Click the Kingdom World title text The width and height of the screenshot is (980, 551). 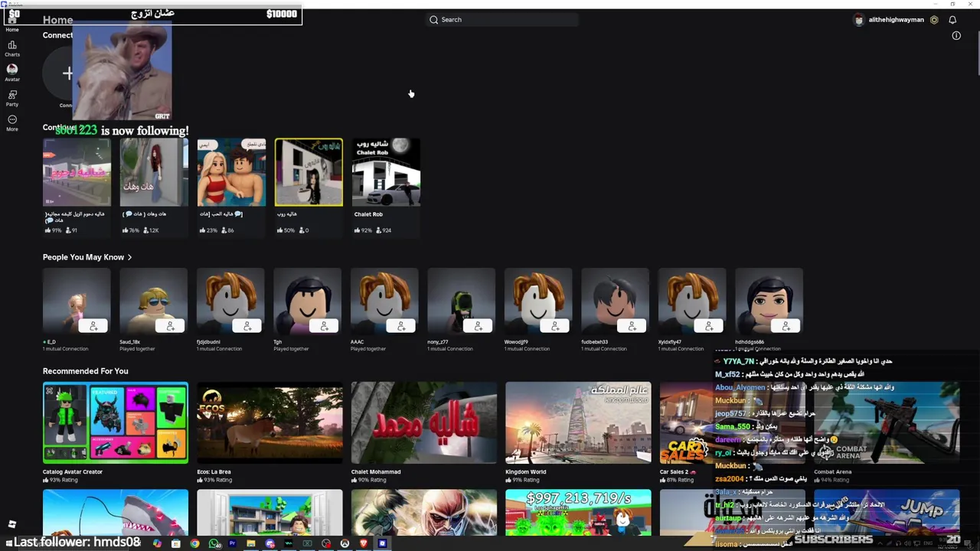[x=526, y=471]
